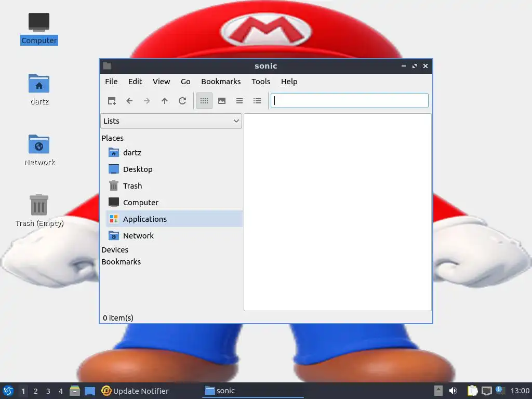
Task: Select Applications in the Places sidebar
Action: point(174,219)
